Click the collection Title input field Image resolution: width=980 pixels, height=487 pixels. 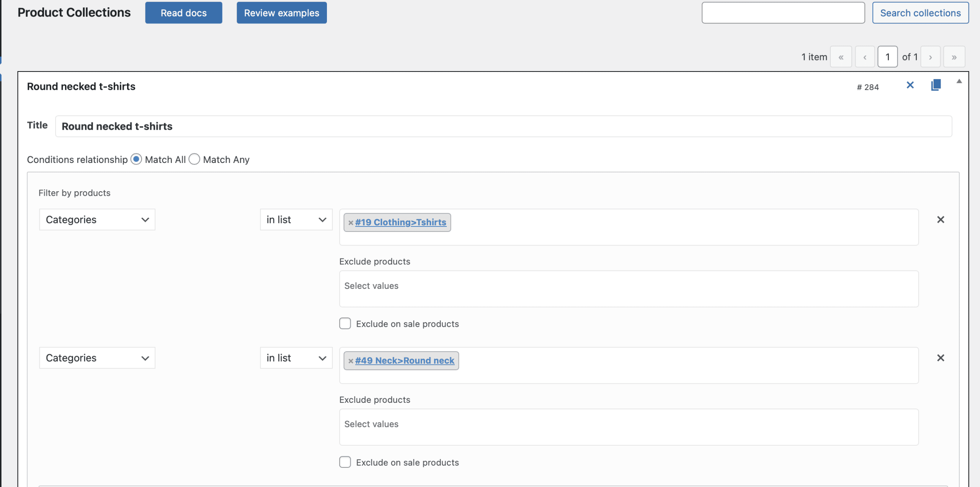coord(503,126)
